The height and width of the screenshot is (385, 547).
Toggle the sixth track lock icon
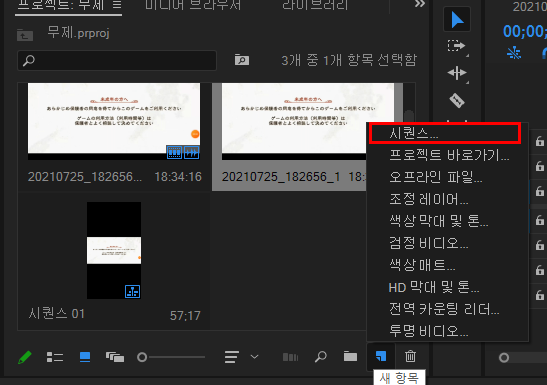pyautogui.click(x=540, y=270)
